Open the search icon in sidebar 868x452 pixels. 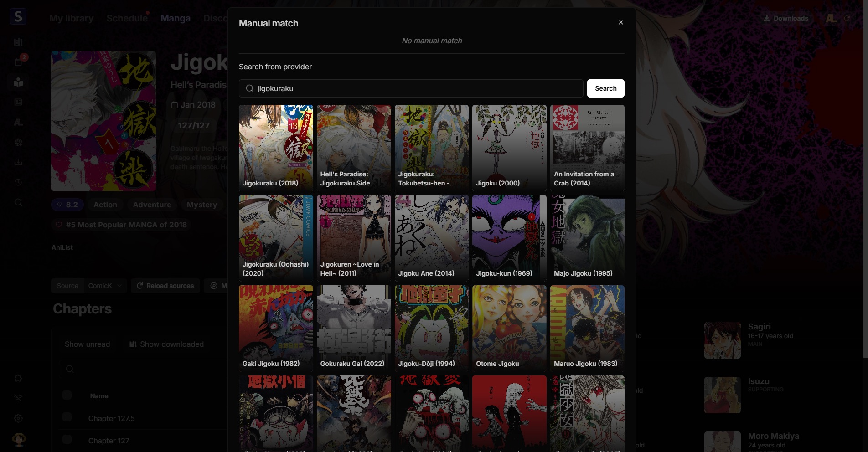coord(18,202)
